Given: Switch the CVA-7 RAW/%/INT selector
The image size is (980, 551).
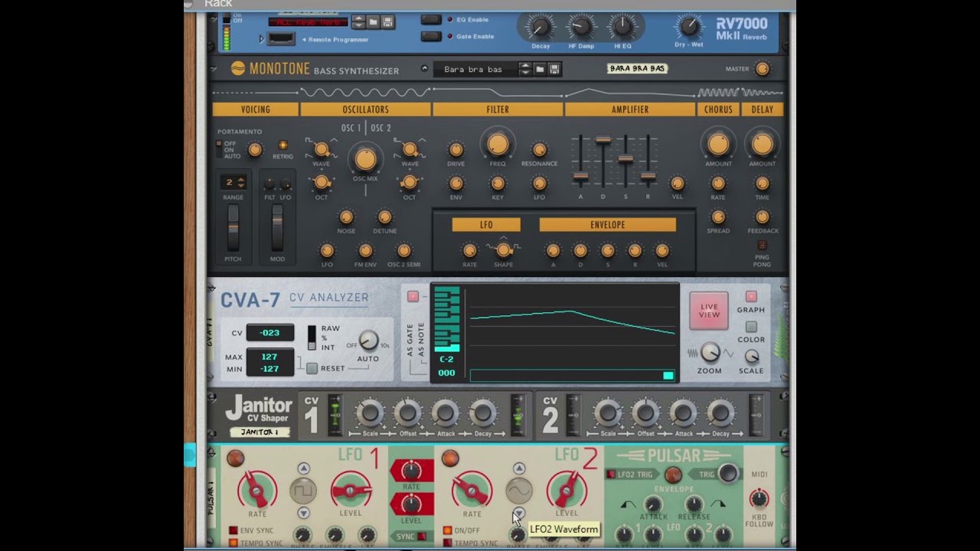Looking at the screenshot, I should (312, 337).
